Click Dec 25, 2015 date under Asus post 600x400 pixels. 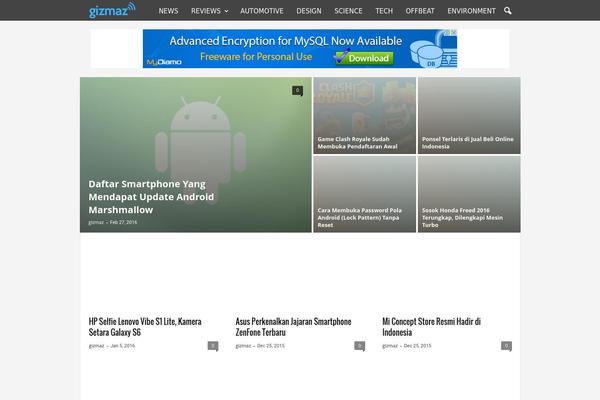click(271, 346)
